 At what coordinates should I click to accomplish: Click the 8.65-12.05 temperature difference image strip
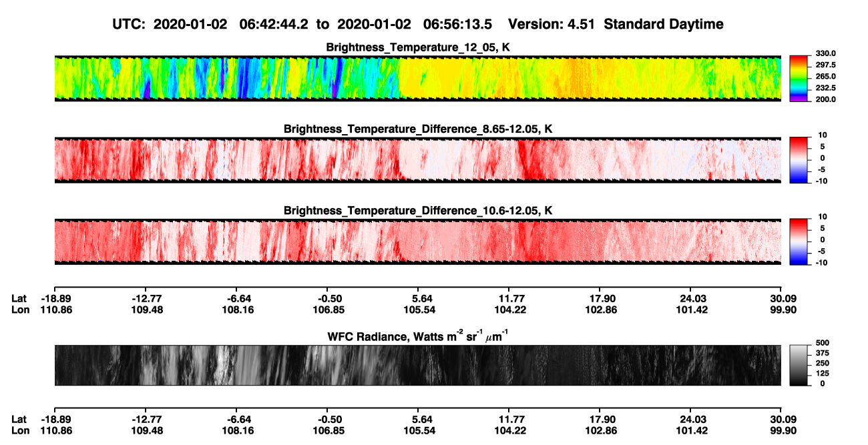click(418, 159)
